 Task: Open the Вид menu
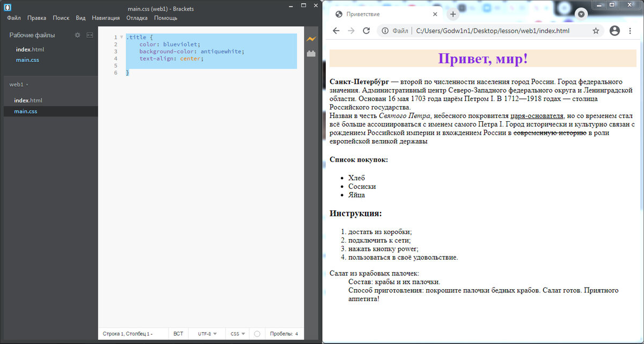pos(80,18)
